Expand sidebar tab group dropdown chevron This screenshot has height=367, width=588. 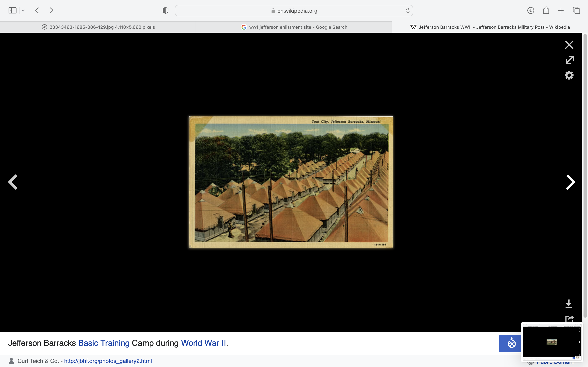point(23,10)
